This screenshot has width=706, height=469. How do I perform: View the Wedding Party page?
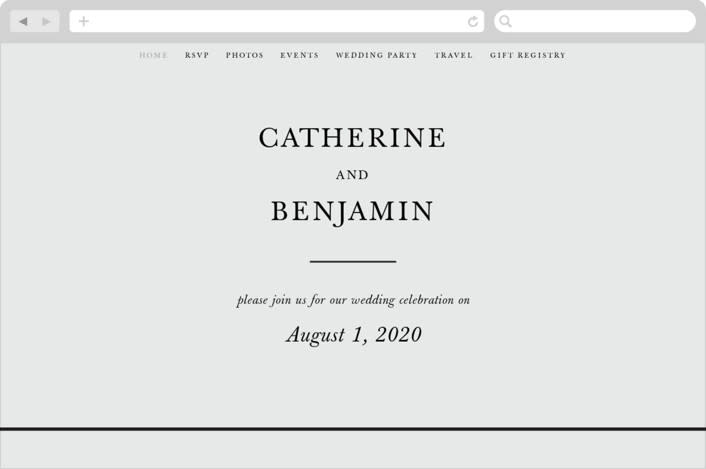(376, 55)
